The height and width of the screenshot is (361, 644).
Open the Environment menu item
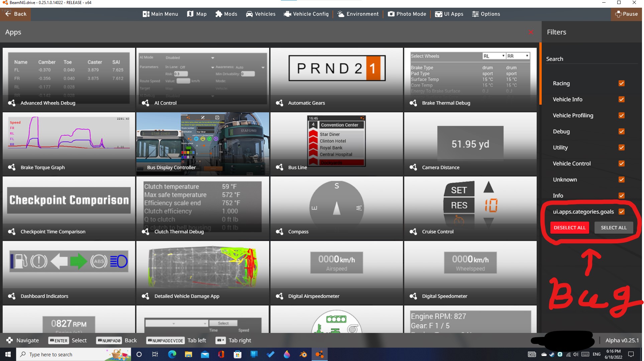click(358, 14)
